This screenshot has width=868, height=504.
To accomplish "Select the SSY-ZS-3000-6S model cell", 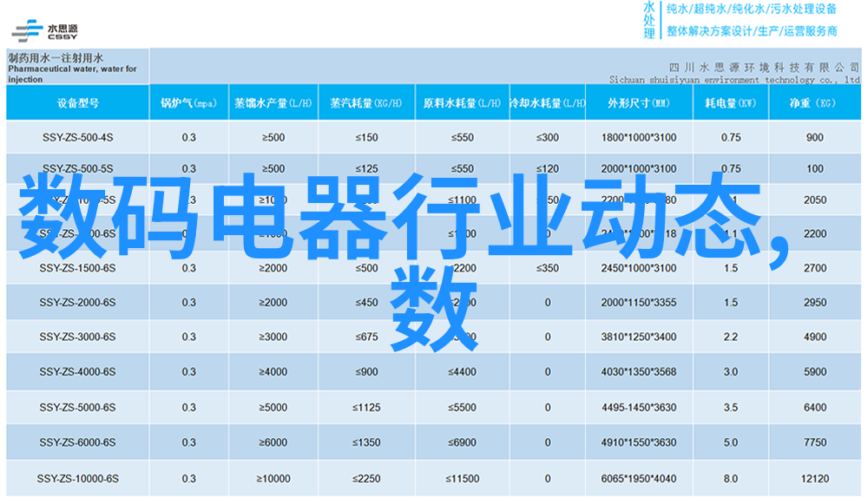I will point(76,337).
